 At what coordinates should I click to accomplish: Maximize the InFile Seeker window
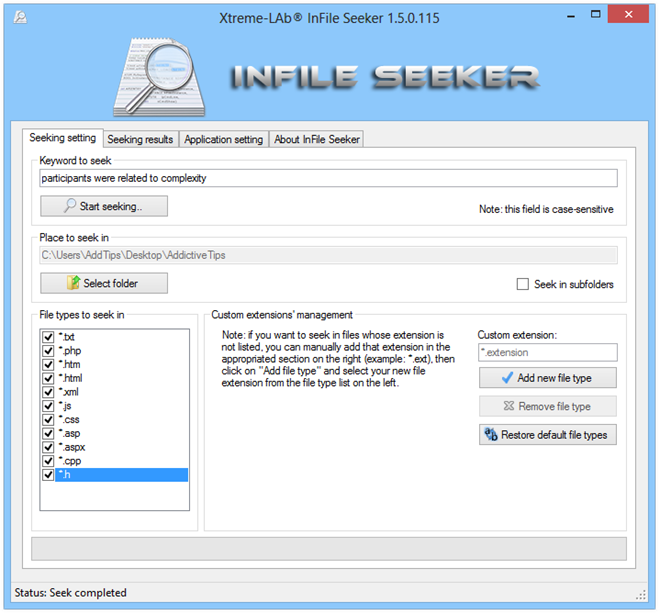[x=596, y=14]
